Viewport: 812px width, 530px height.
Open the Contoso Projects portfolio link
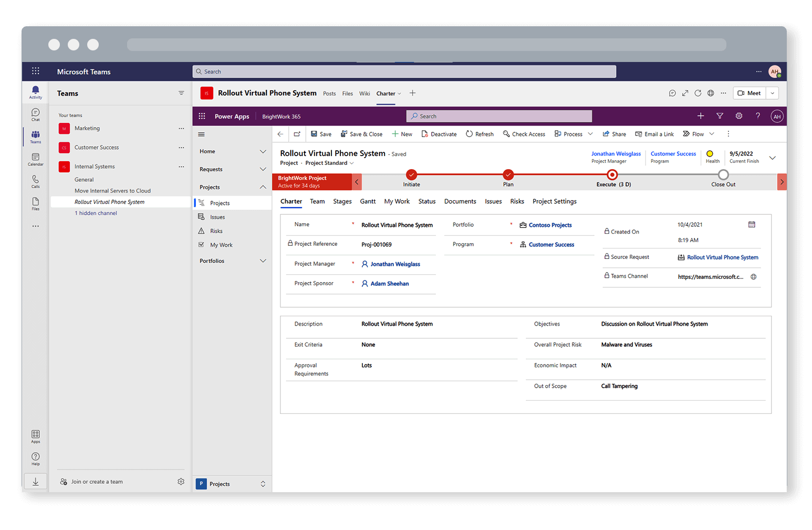point(550,225)
